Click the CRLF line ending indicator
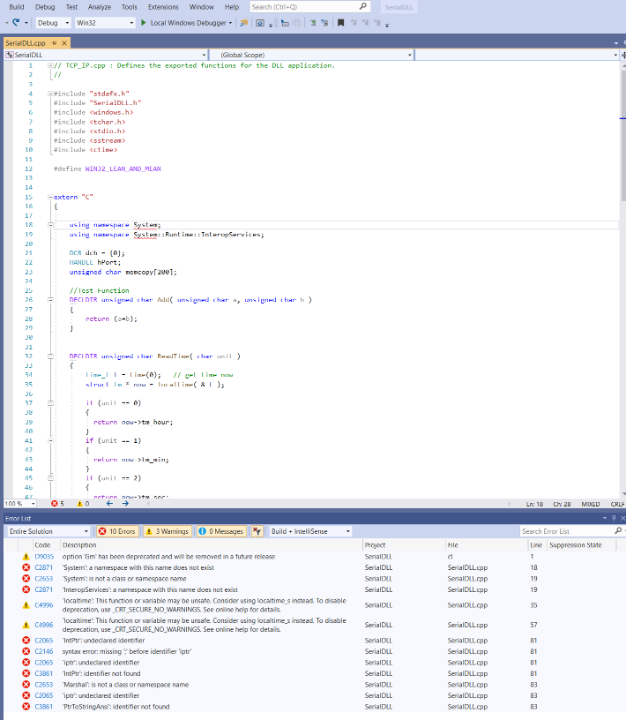The height and width of the screenshot is (720, 626). point(617,504)
